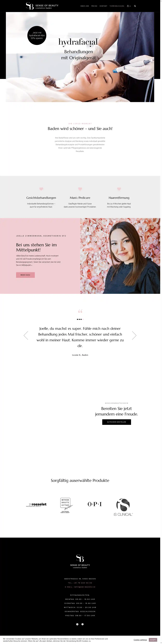The width and height of the screenshot is (162, 644).
Task: Open the Terminbuchung menu item
Action: [x=117, y=6]
